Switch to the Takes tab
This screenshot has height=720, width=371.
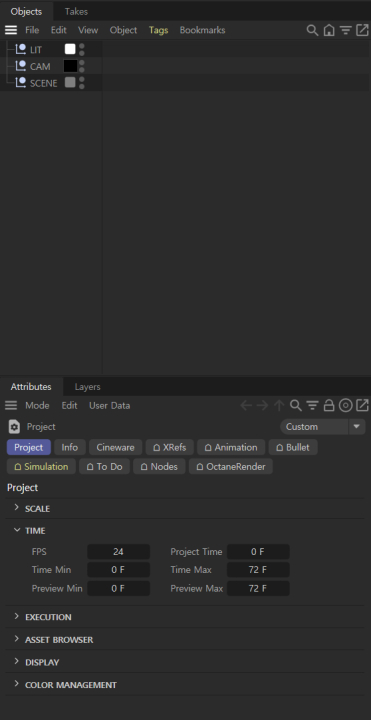click(76, 11)
